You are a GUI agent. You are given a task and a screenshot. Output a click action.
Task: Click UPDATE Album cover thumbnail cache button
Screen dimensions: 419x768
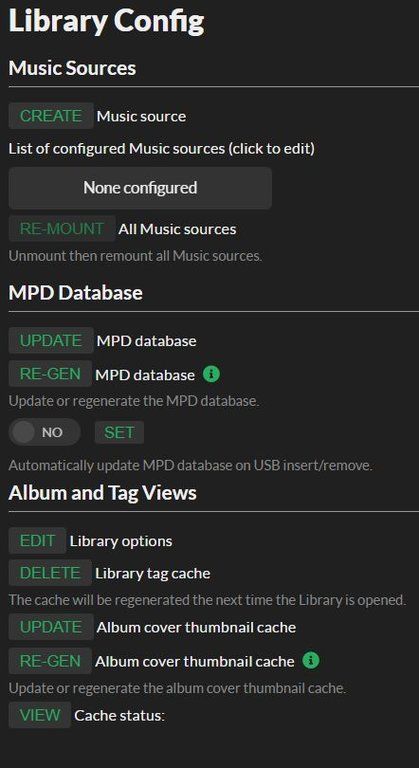pyautogui.click(x=51, y=626)
